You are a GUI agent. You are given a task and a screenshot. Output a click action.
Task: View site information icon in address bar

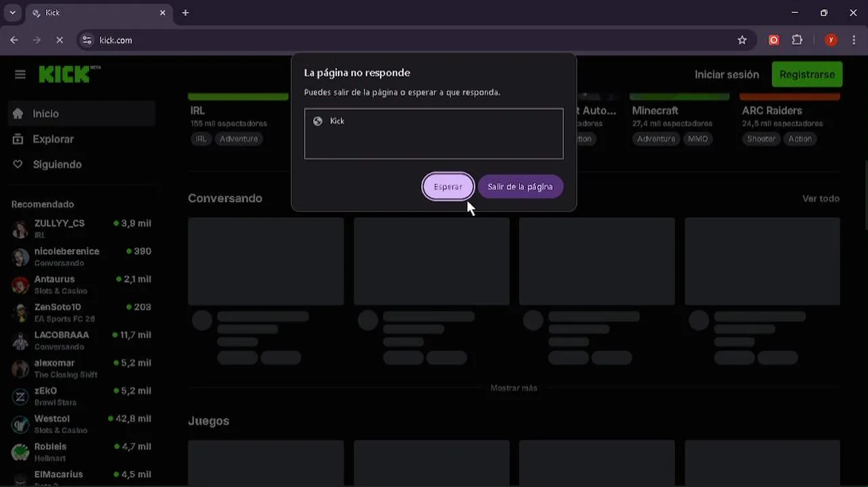click(87, 40)
